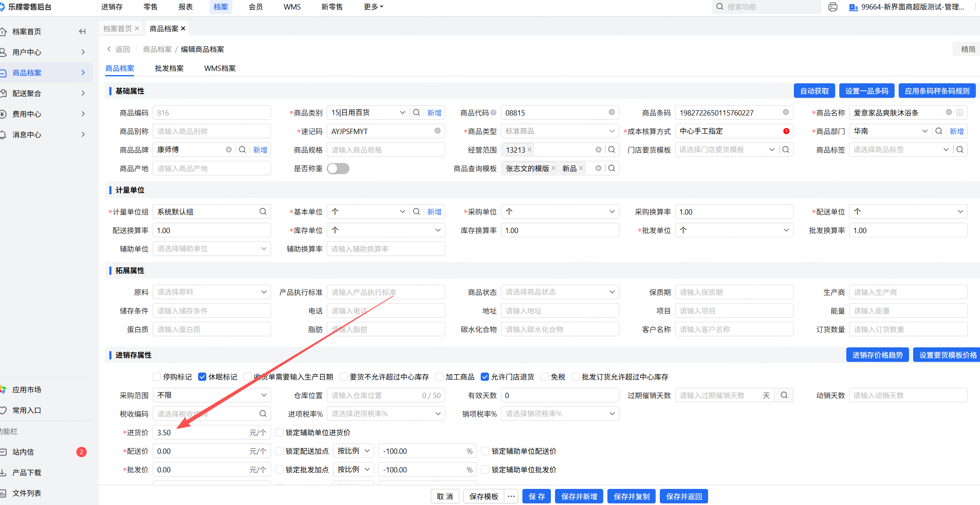Clear the 商品代码 field with X icon
Viewport: 980px width, 505px height.
point(612,112)
